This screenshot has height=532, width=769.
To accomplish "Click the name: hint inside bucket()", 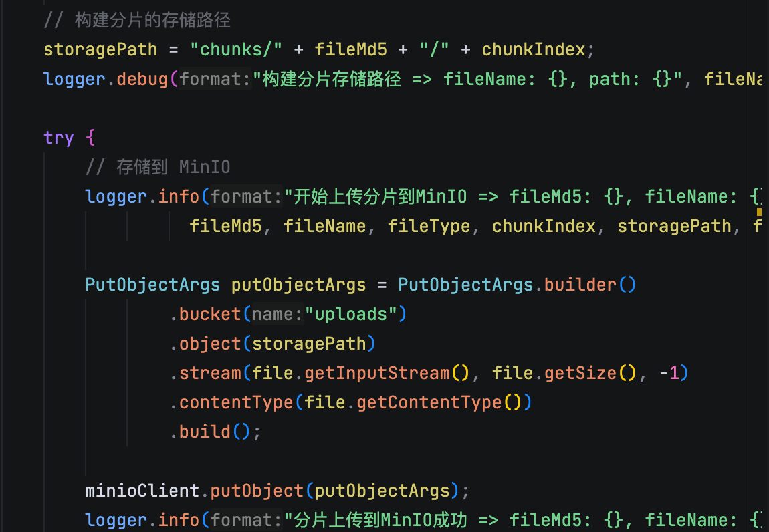I will [x=278, y=314].
